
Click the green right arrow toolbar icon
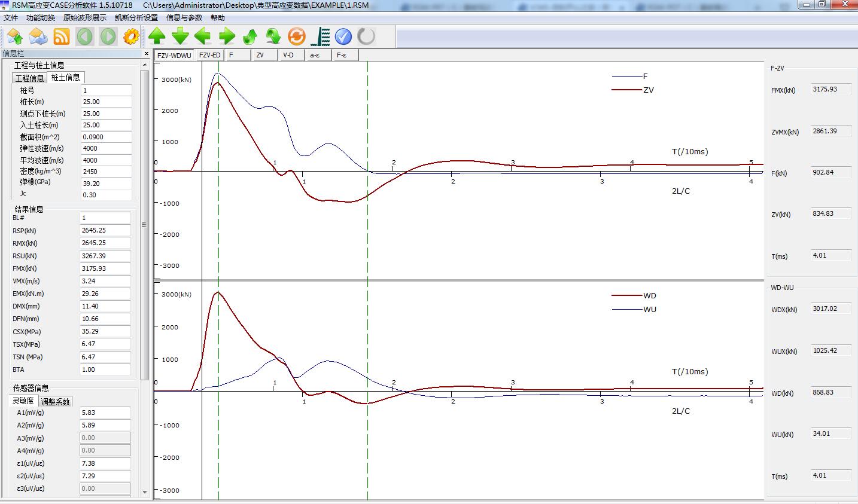pos(227,37)
